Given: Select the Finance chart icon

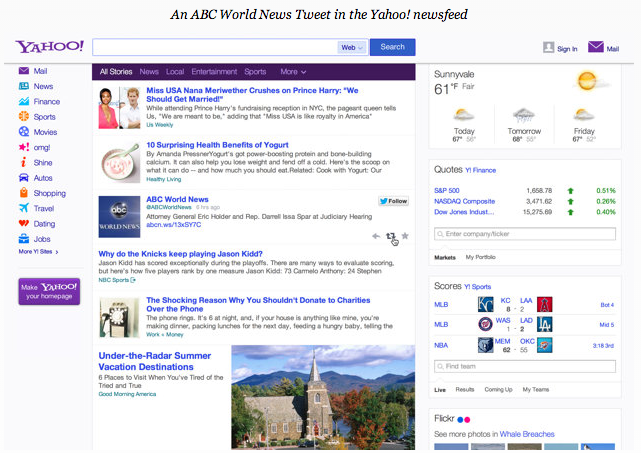Looking at the screenshot, I should pos(24,101).
